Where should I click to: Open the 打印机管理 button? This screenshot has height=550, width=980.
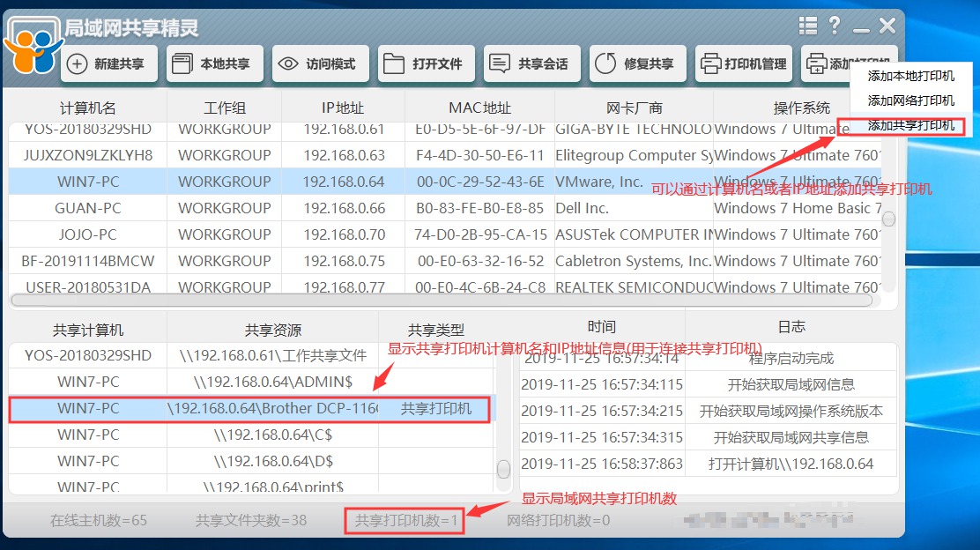744,63
